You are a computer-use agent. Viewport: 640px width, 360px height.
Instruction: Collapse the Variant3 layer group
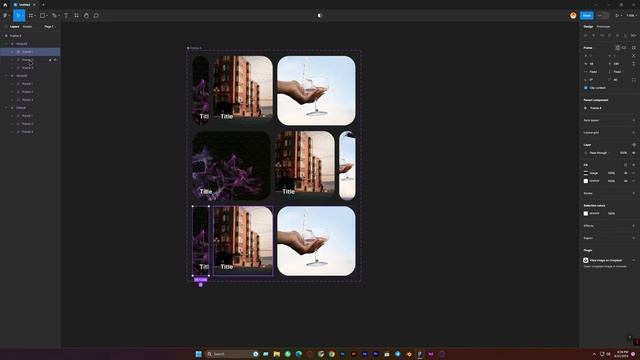pyautogui.click(x=7, y=44)
